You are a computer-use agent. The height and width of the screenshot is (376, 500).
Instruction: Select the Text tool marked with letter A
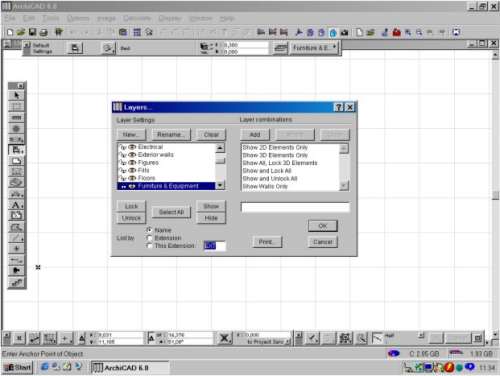point(16,205)
